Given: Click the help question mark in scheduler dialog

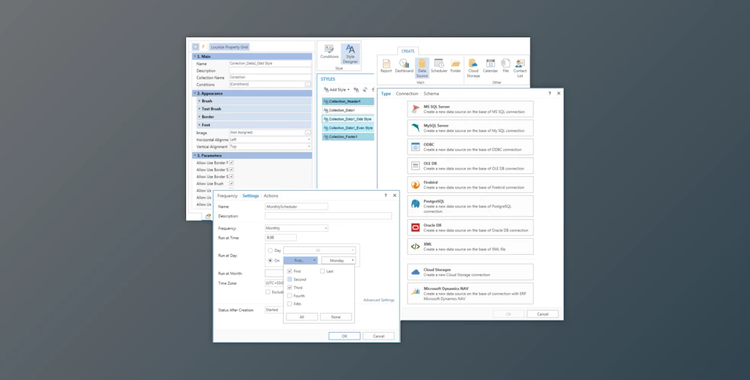Looking at the screenshot, I should (386, 195).
